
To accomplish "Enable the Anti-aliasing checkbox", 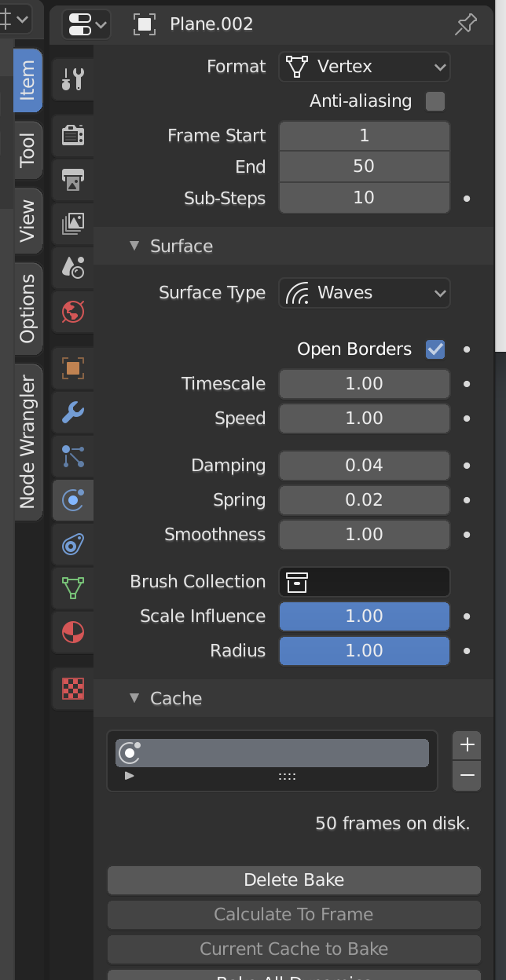I will coord(434,101).
